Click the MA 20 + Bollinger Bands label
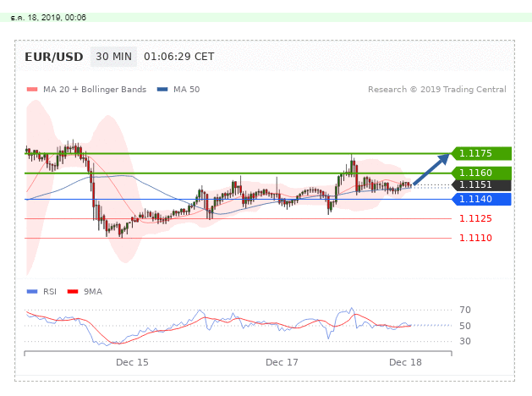The height and width of the screenshot is (396, 532). pos(95,90)
